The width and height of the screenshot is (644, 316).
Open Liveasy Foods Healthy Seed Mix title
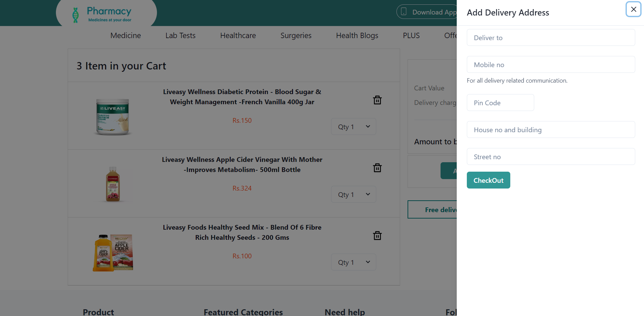pyautogui.click(x=242, y=232)
